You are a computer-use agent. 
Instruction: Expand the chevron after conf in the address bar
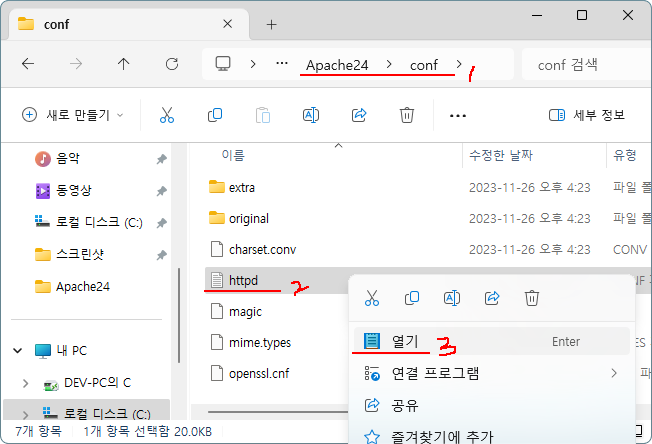pyautogui.click(x=459, y=64)
